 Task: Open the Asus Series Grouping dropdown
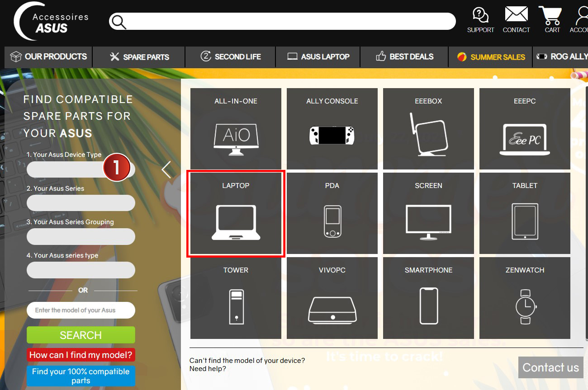[81, 236]
